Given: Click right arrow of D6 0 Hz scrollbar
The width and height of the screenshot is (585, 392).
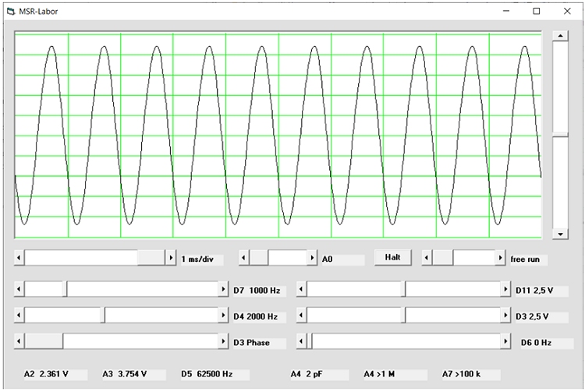Looking at the screenshot, I should coord(505,342).
